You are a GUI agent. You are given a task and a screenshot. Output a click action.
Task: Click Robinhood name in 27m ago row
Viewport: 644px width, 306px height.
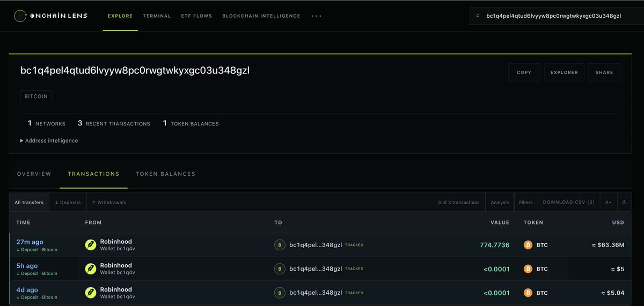116,242
